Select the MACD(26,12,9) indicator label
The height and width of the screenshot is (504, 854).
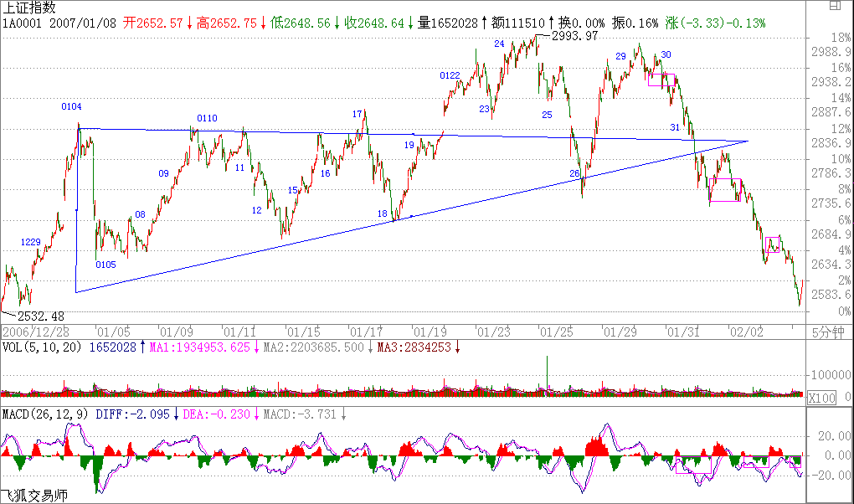[45, 414]
